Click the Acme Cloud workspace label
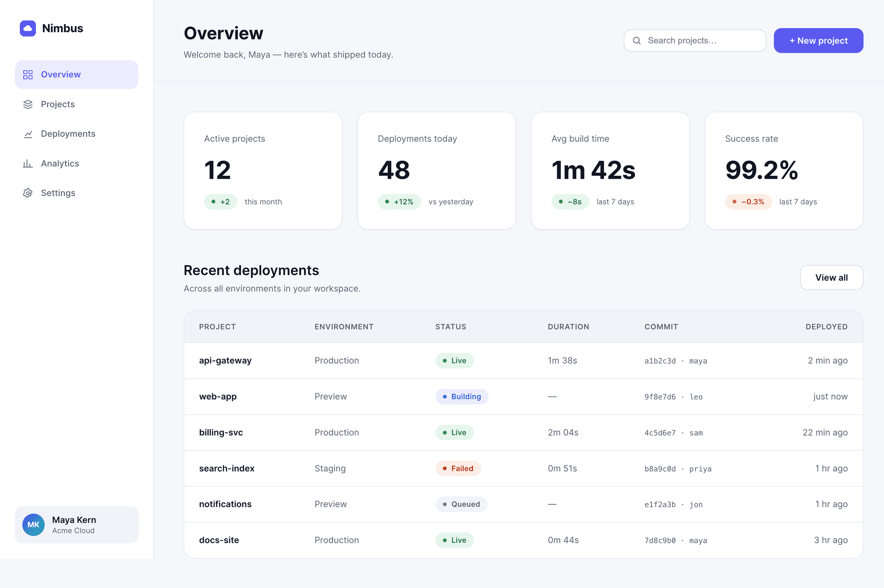 click(x=73, y=531)
